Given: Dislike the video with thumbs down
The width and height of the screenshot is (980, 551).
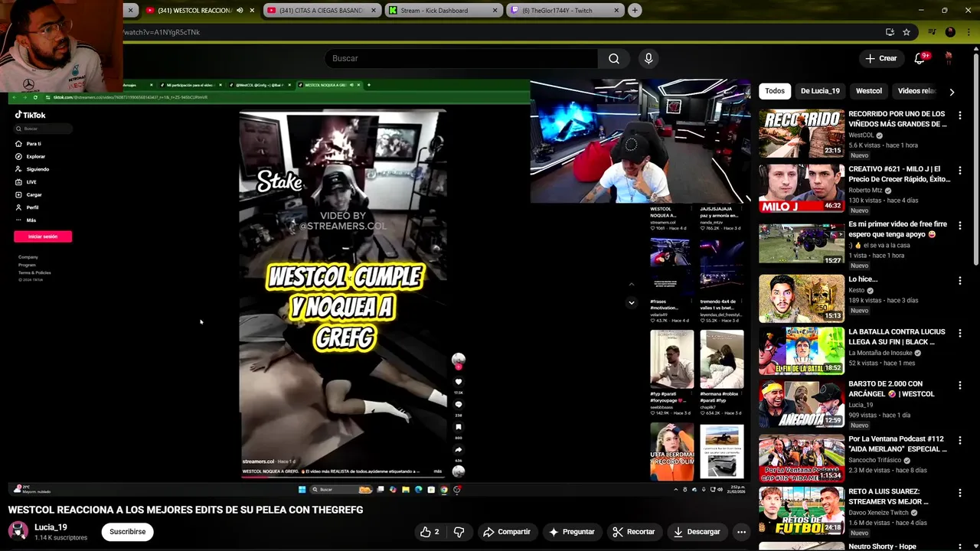Looking at the screenshot, I should click(x=459, y=532).
